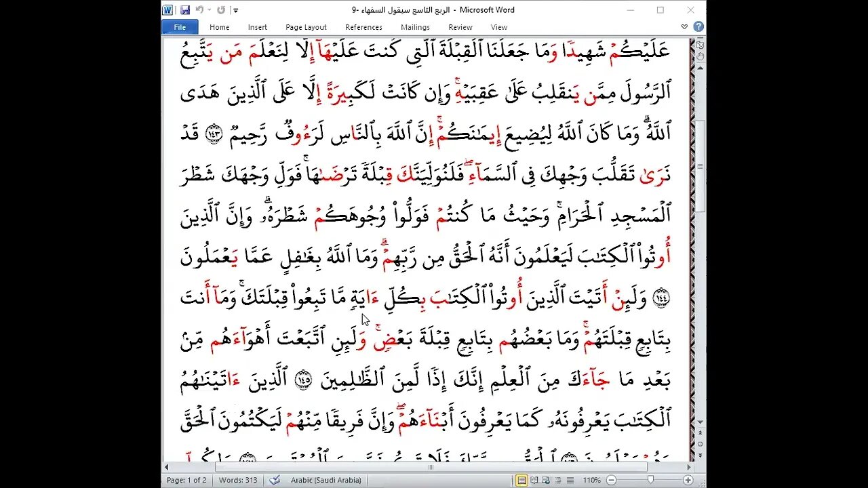Click the vertical scrollbar down arrow

point(700,422)
